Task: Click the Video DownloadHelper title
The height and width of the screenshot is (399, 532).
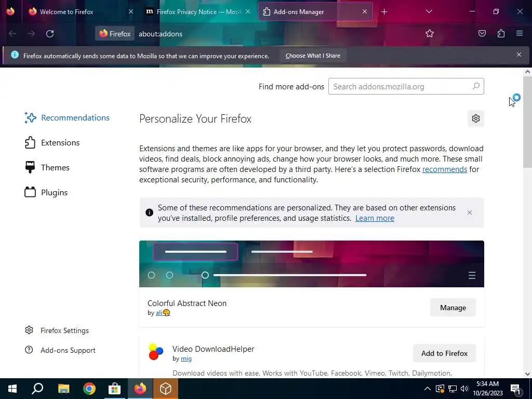Action: [x=213, y=349]
